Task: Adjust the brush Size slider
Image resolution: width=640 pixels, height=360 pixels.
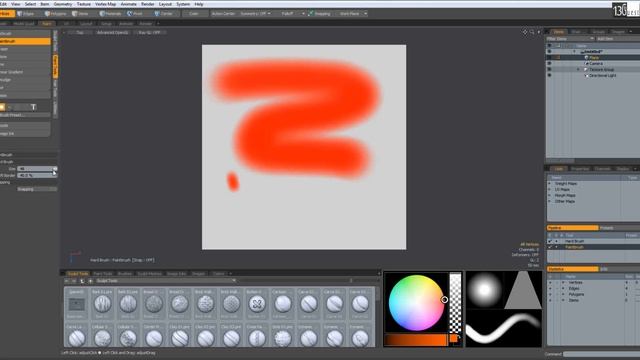Action: coord(37,169)
